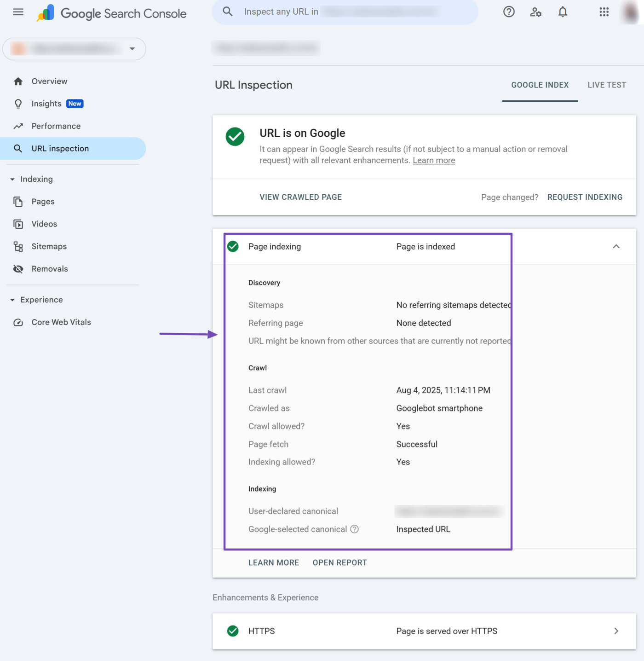This screenshot has height=661, width=644.
Task: Click the 'Googlebot smartphone' value
Action: (439, 408)
